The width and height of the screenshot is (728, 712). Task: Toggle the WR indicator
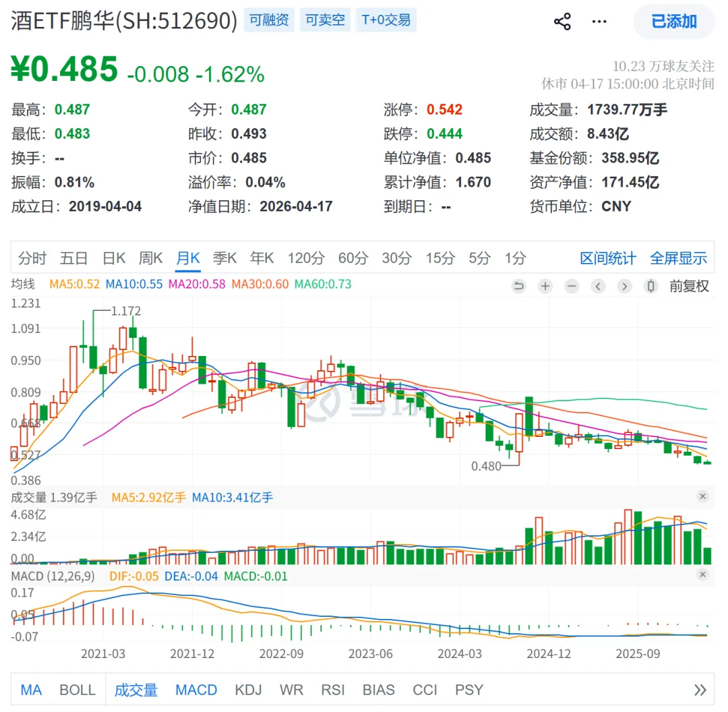tap(291, 690)
